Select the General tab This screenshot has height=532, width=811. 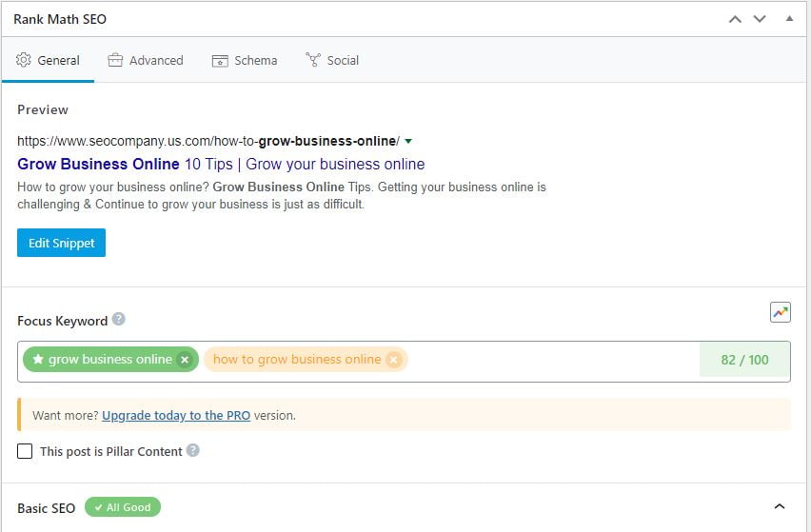[x=48, y=60]
